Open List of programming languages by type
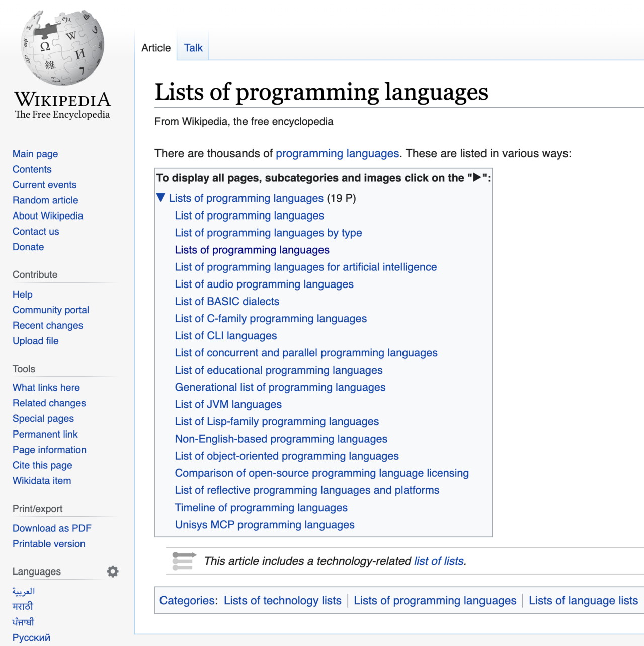Image resolution: width=644 pixels, height=646 pixels. point(269,233)
